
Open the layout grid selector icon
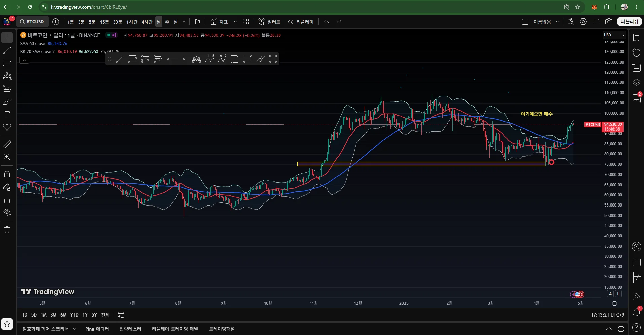246,22
